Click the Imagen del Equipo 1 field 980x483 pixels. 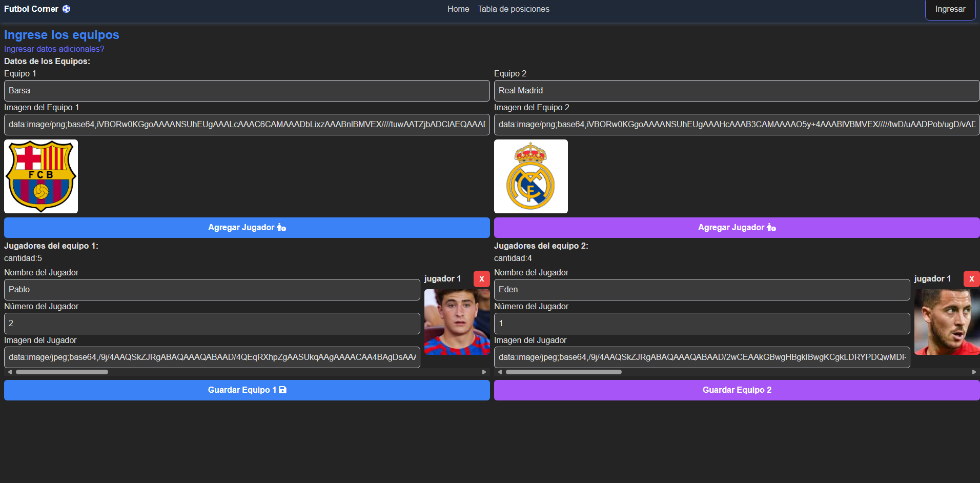click(x=247, y=125)
